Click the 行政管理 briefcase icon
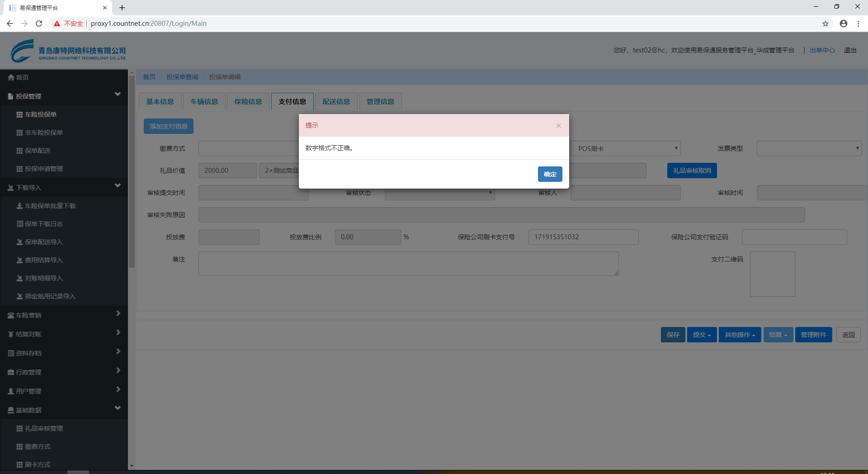The image size is (868, 474). [x=11, y=372]
